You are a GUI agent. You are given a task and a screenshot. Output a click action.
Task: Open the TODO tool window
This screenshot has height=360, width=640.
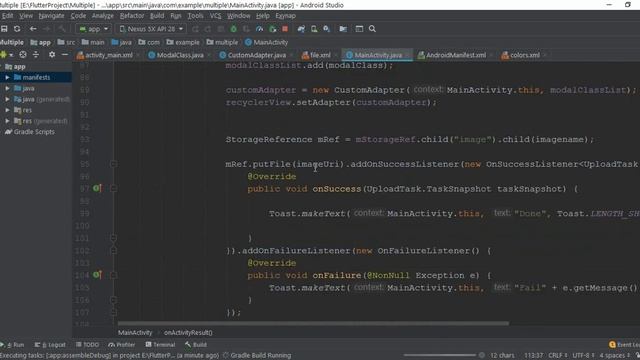[87, 345]
